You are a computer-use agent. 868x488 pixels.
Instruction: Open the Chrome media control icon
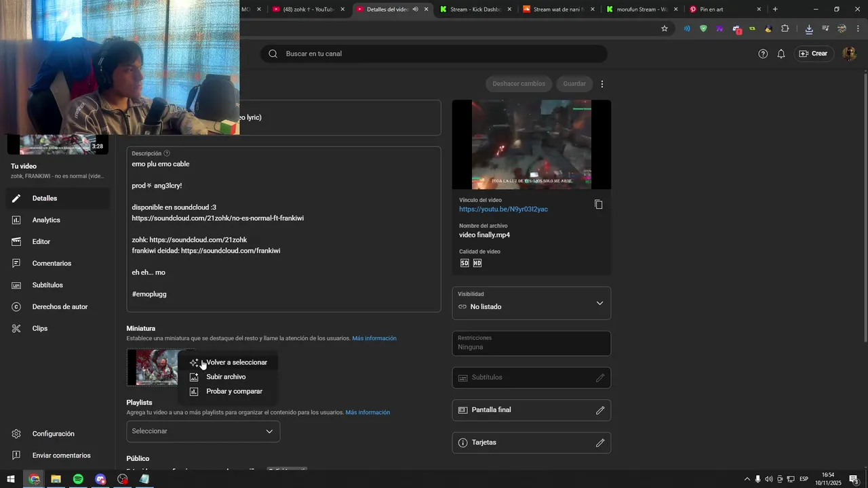[x=825, y=28]
